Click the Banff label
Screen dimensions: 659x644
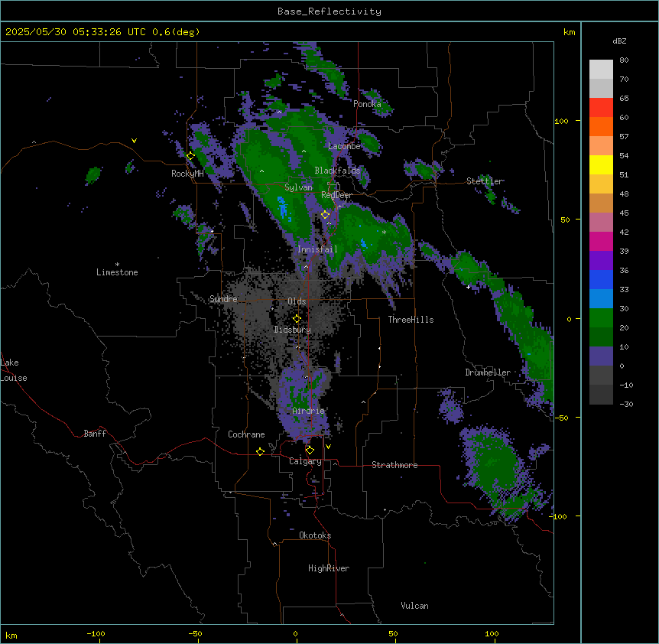pyautogui.click(x=95, y=434)
